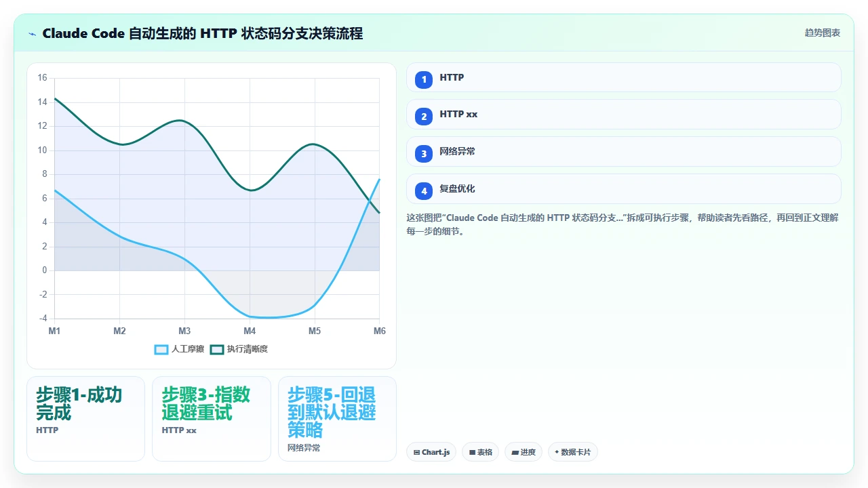The height and width of the screenshot is (488, 868).
Task: Click the M4 axis label
Action: pos(250,331)
